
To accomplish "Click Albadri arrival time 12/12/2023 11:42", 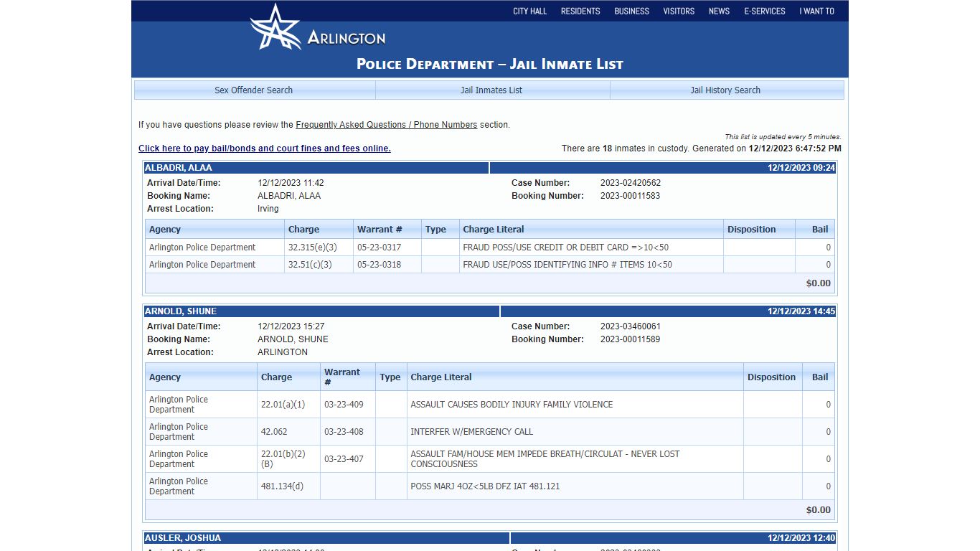I will tap(291, 183).
